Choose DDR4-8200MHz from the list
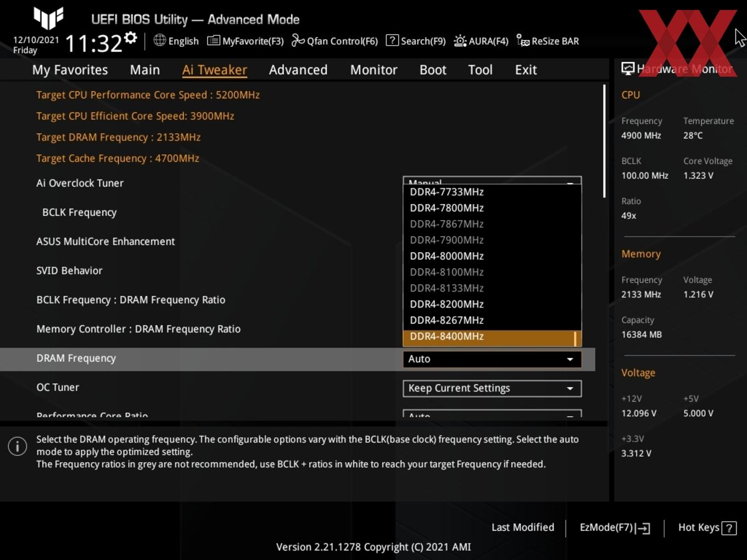747x560 pixels. coord(492,304)
